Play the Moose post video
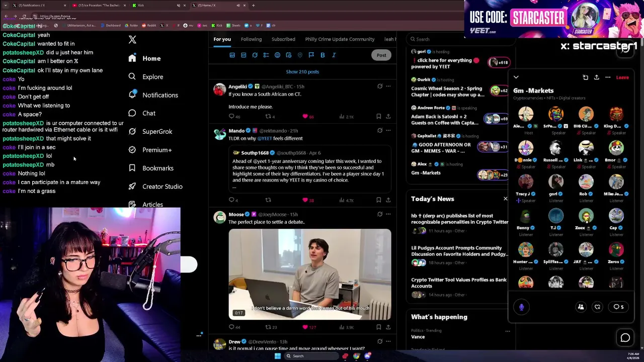The height and width of the screenshot is (362, 644). pyautogui.click(x=310, y=275)
